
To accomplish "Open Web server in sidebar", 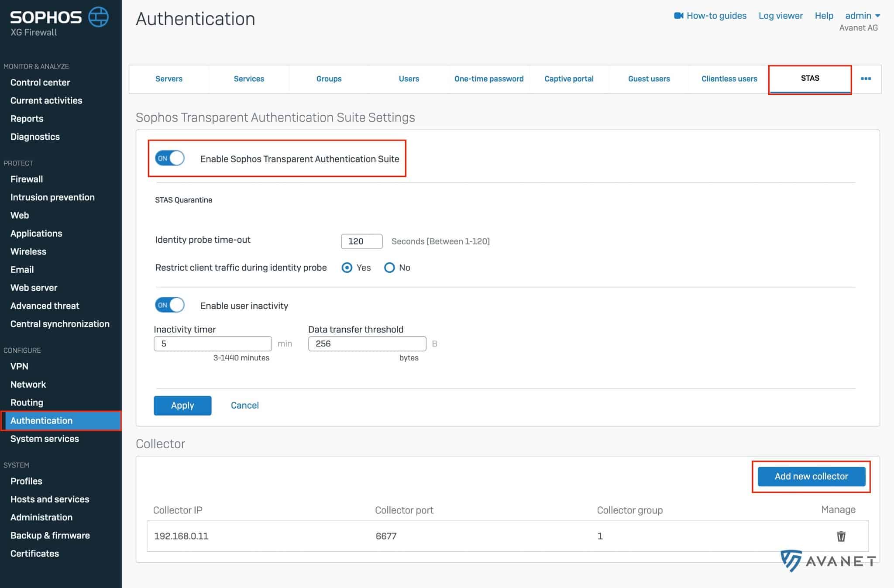I will coord(34,288).
